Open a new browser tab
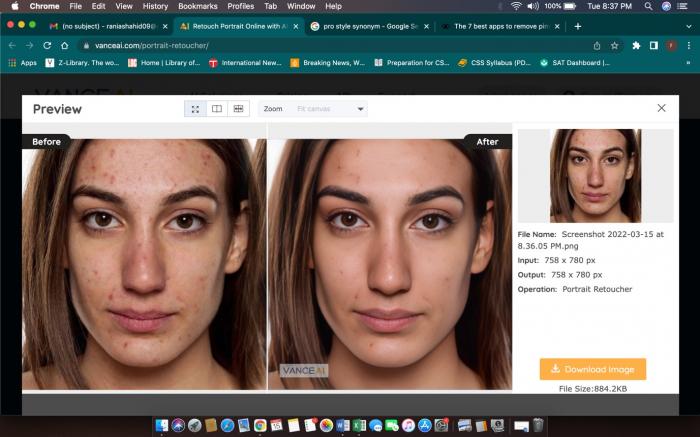The height and width of the screenshot is (437, 700). point(578,26)
